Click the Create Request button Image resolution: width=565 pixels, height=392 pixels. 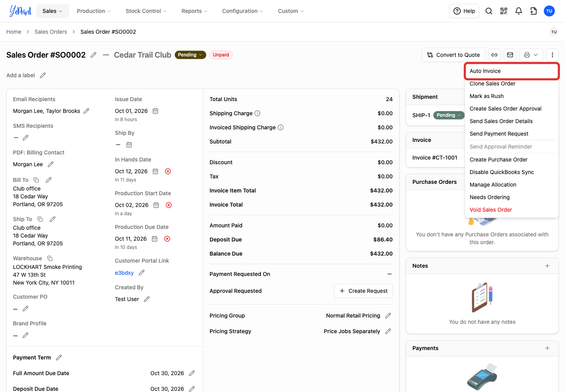pos(363,291)
